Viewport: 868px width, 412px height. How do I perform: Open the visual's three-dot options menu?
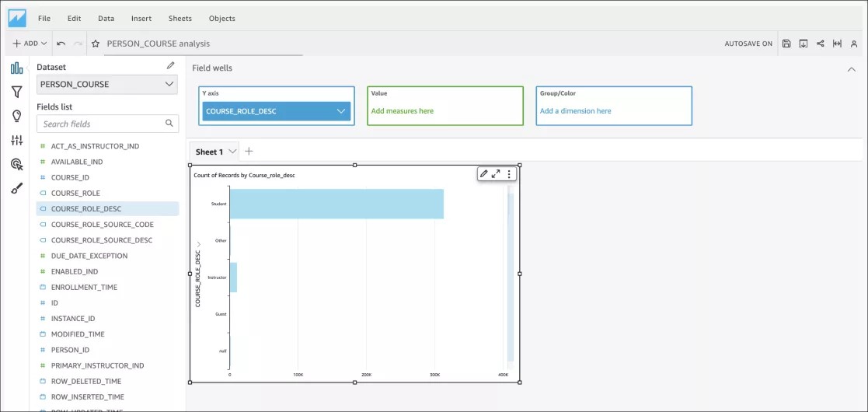509,174
